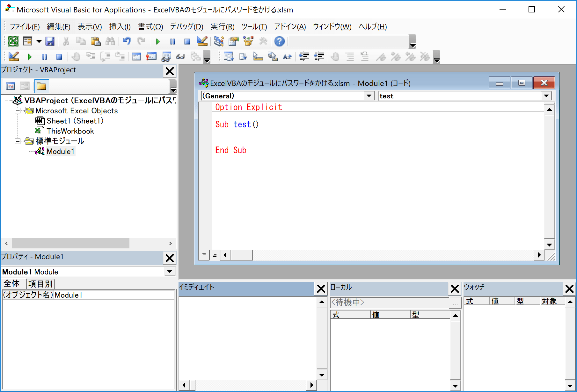The image size is (577, 392).
Task: Toggle folders view in the project pane
Action: [41, 86]
